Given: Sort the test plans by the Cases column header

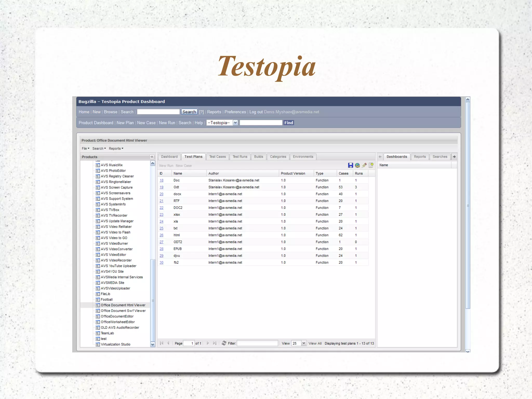Looking at the screenshot, I should (x=343, y=173).
